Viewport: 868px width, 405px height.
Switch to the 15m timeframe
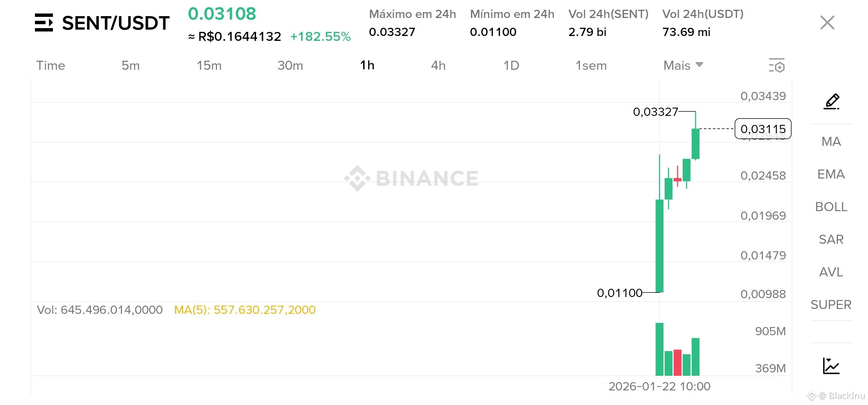click(209, 65)
